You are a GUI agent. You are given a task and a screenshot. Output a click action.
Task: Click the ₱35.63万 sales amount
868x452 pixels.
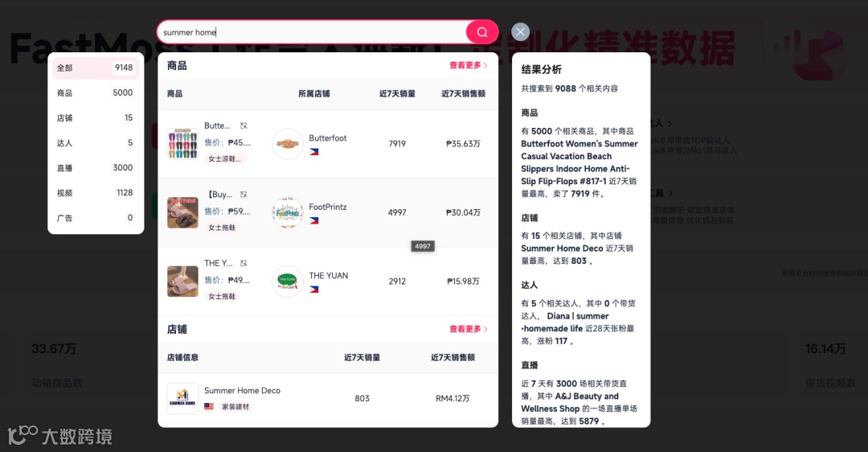coord(464,143)
